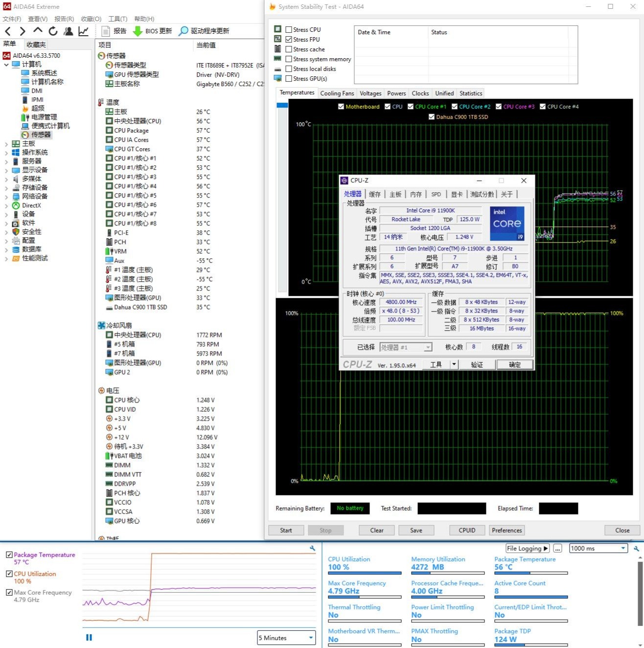The width and height of the screenshot is (644, 648).
Task: Click the pause button below the graph
Action: 89,637
